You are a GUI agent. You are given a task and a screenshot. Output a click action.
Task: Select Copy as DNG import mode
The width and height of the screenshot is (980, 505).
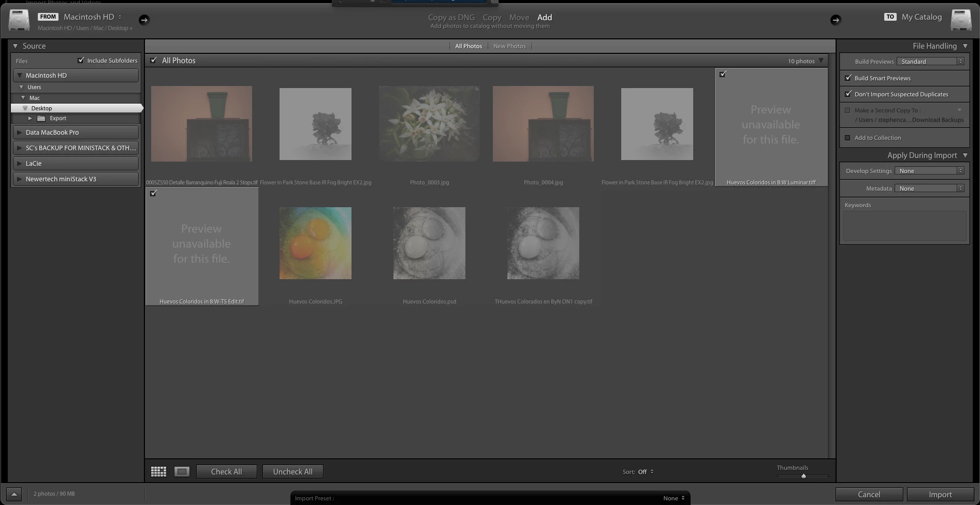coord(451,18)
